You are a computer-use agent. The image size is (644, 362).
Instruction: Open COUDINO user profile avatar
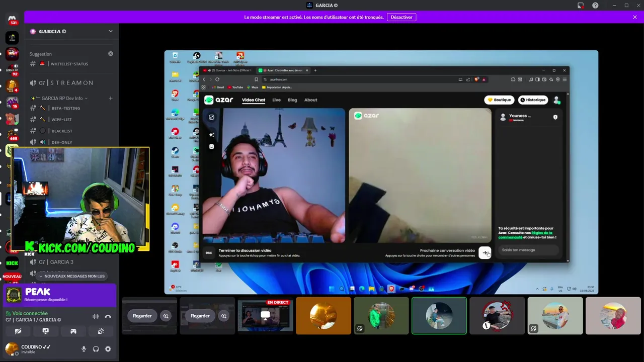coord(12,348)
